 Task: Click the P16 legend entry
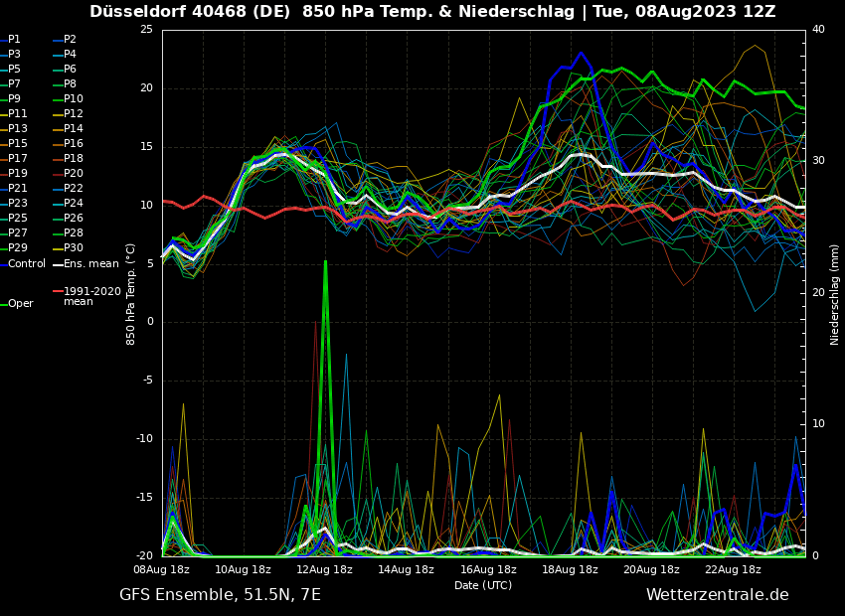pos(73,144)
